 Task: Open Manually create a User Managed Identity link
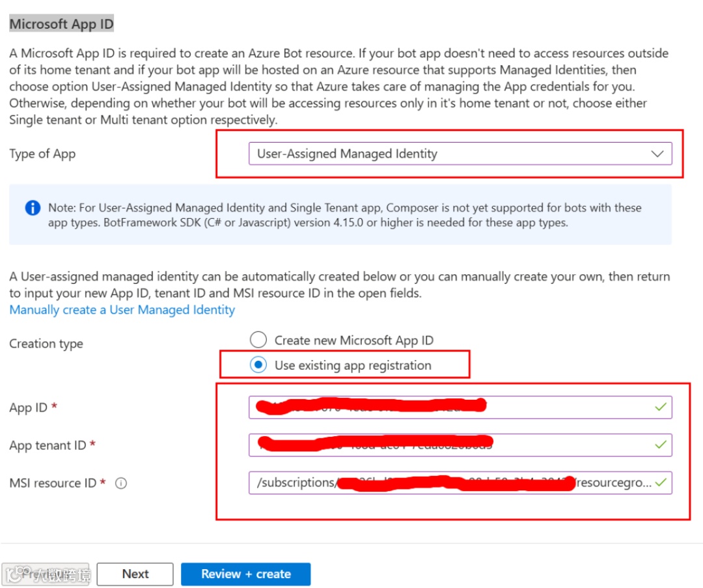122,309
